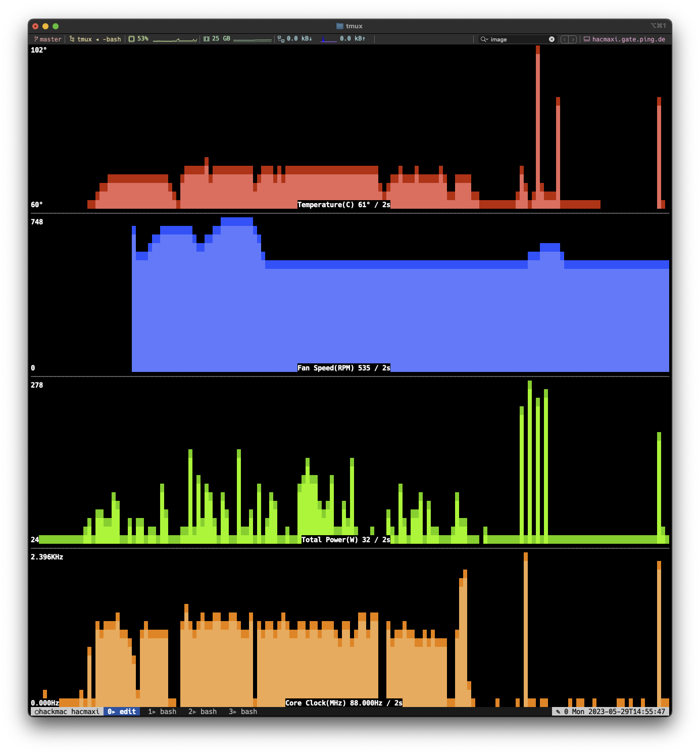Click the search field containing image
Viewport: 700px width, 754px height.
coord(518,39)
